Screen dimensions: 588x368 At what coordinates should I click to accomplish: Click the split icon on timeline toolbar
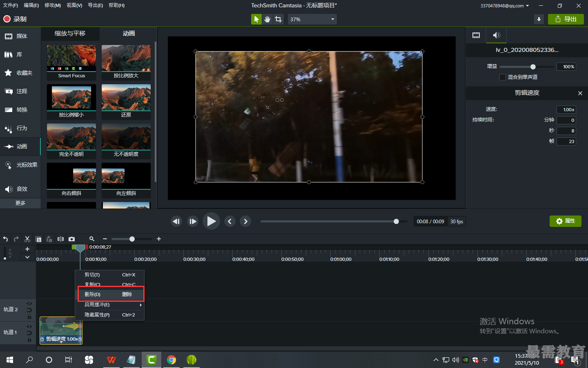pos(60,239)
